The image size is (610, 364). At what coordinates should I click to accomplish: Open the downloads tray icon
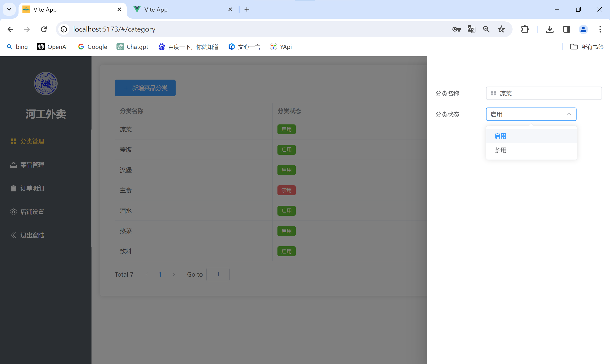[x=550, y=29]
